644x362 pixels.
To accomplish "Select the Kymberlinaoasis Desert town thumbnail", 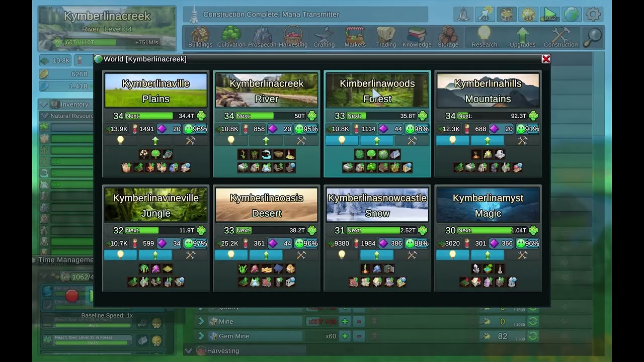I will click(x=267, y=205).
